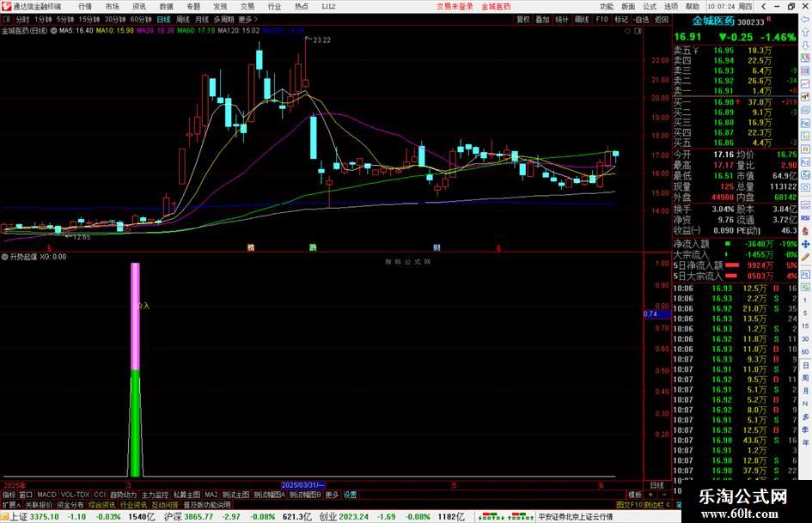Viewport: 812px width, 523px height.
Task: Click the pencil drawing icon in right sidebar
Action: pos(805,257)
